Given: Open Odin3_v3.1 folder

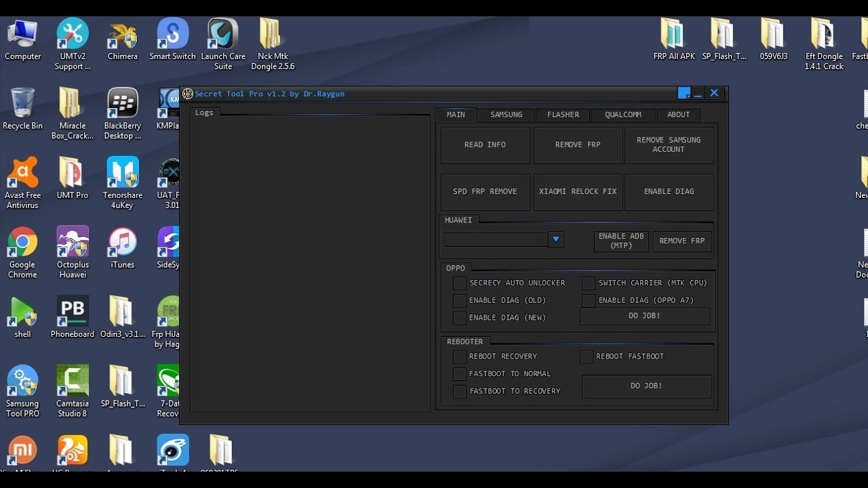Looking at the screenshot, I should point(123,317).
